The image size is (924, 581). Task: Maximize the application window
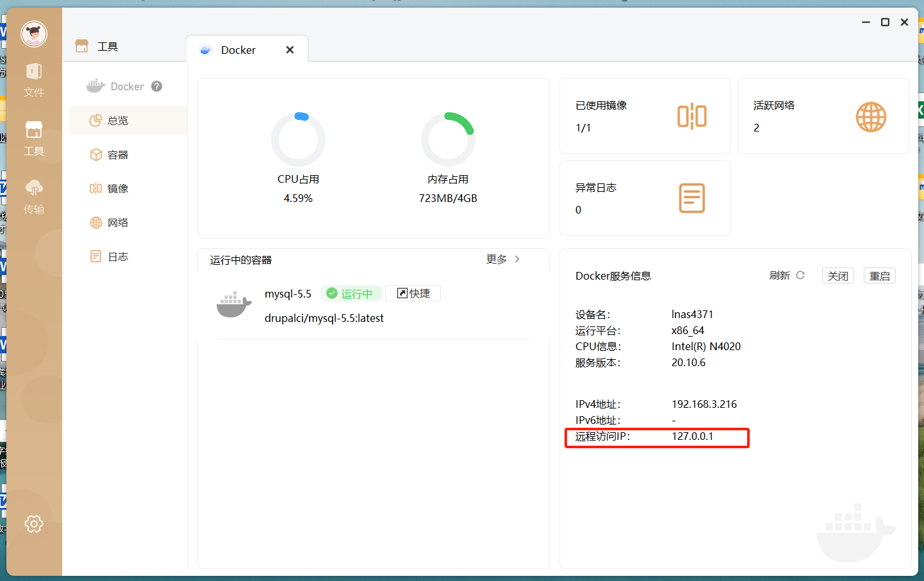pyautogui.click(x=885, y=22)
